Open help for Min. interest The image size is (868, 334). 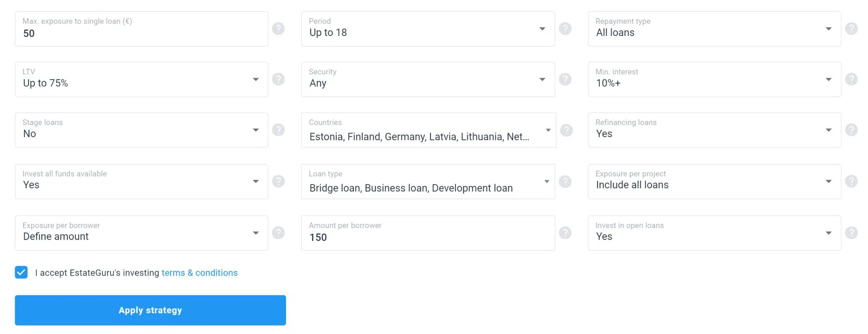pyautogui.click(x=851, y=79)
